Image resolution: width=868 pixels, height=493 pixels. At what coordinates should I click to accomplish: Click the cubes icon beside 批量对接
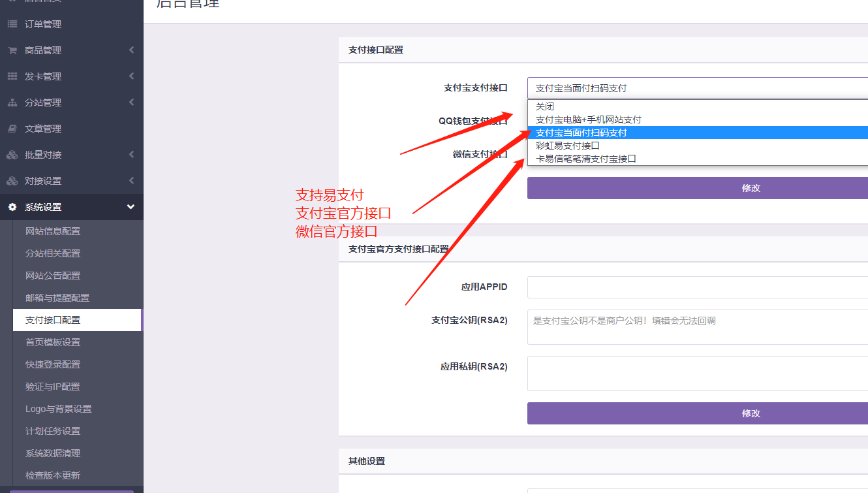[12, 155]
